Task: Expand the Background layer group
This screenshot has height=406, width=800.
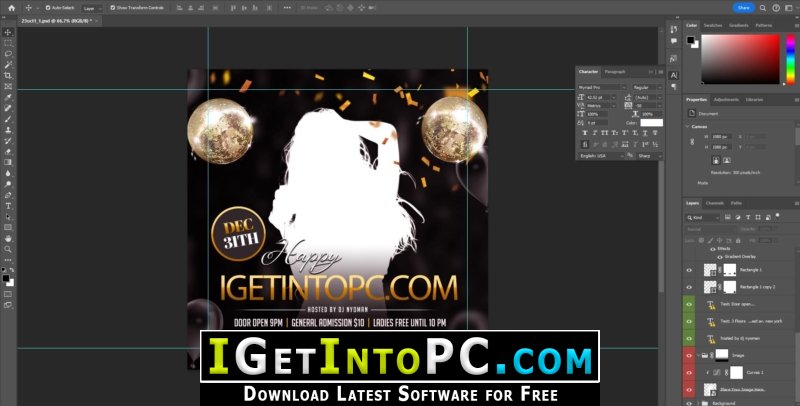Action: tap(698, 403)
